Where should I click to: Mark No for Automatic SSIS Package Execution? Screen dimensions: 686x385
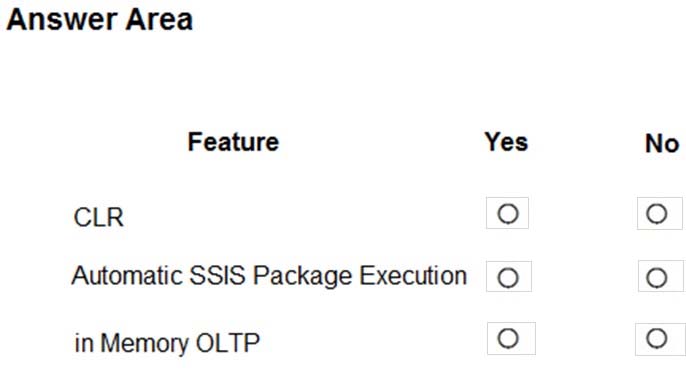click(x=657, y=277)
